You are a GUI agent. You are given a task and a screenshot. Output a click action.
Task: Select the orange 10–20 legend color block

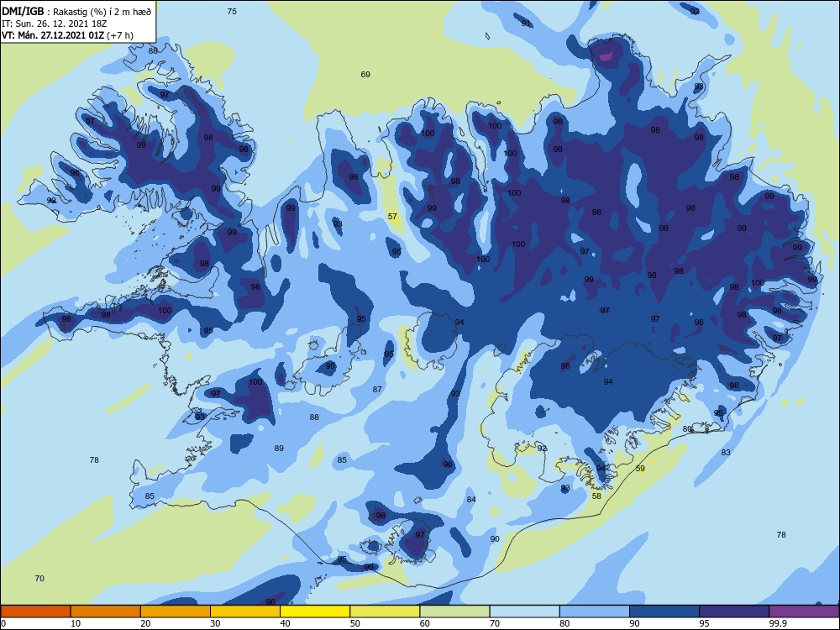point(106,612)
